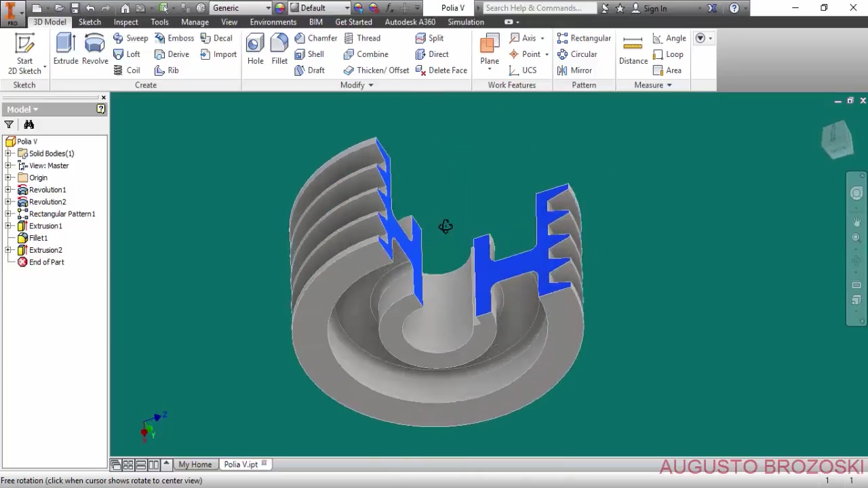Add a Thread feature

click(361, 38)
